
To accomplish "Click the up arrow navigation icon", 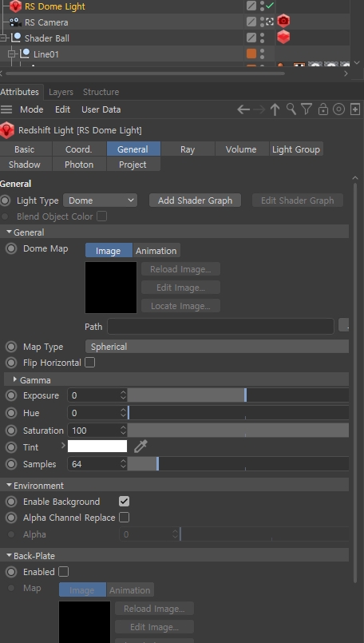I will [275, 109].
